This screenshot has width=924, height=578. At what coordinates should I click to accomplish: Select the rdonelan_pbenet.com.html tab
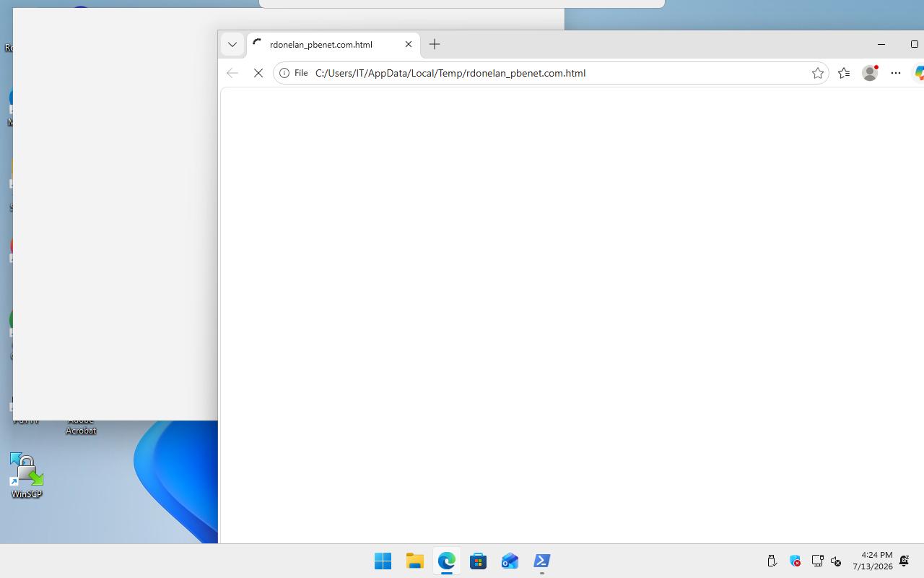click(x=334, y=44)
